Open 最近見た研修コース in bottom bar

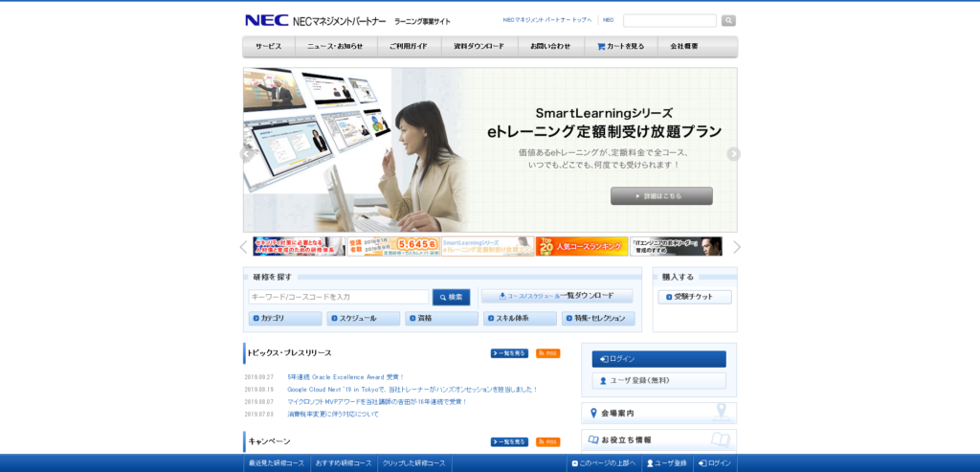pyautogui.click(x=277, y=463)
